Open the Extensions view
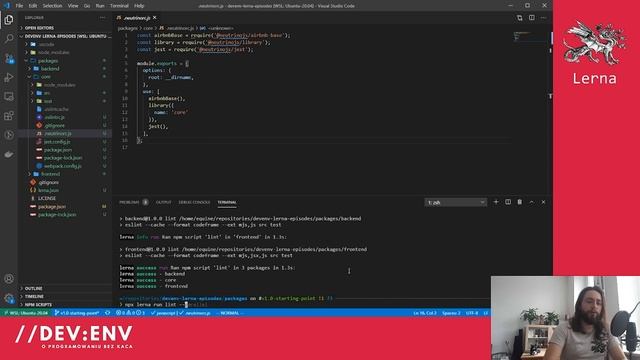Screen dimensions: 640x360 point(9,116)
